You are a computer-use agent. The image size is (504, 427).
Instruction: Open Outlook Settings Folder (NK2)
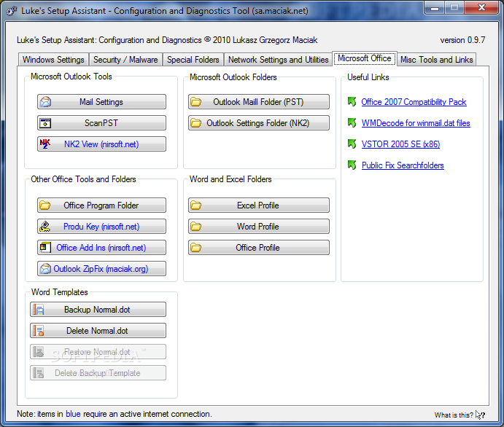pyautogui.click(x=259, y=123)
